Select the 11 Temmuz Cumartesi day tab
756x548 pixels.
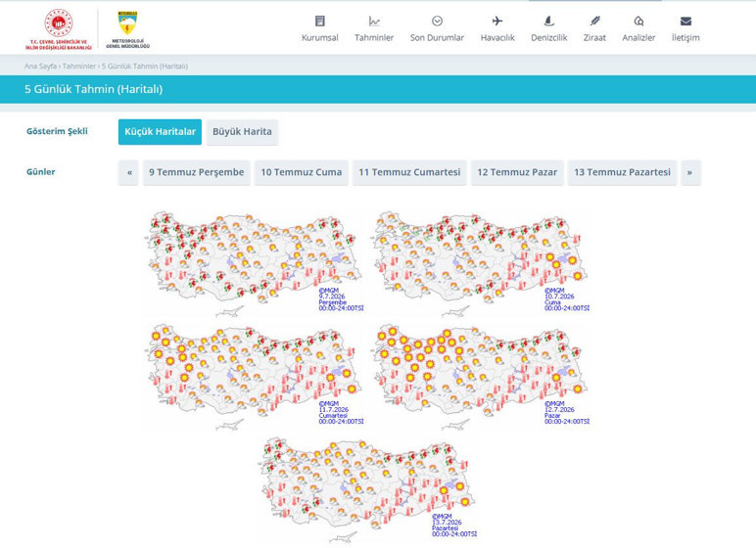click(409, 172)
